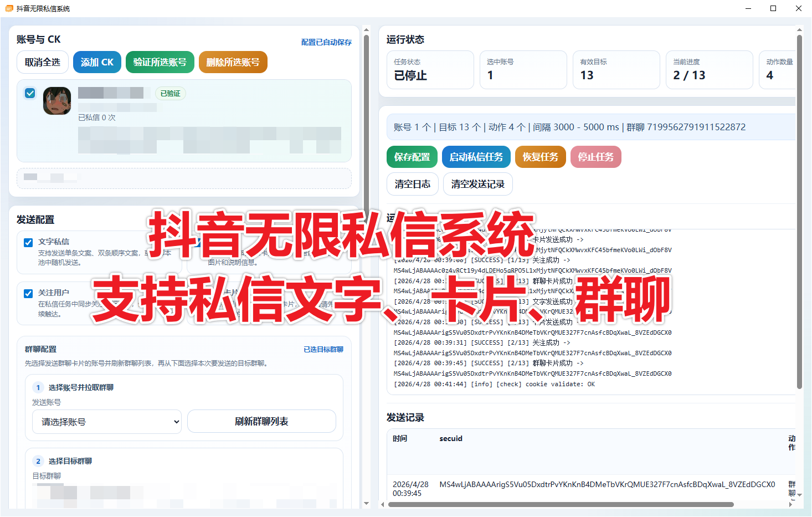Click 恢复任务 button
Viewport: 812px width, 517px height.
click(x=541, y=157)
